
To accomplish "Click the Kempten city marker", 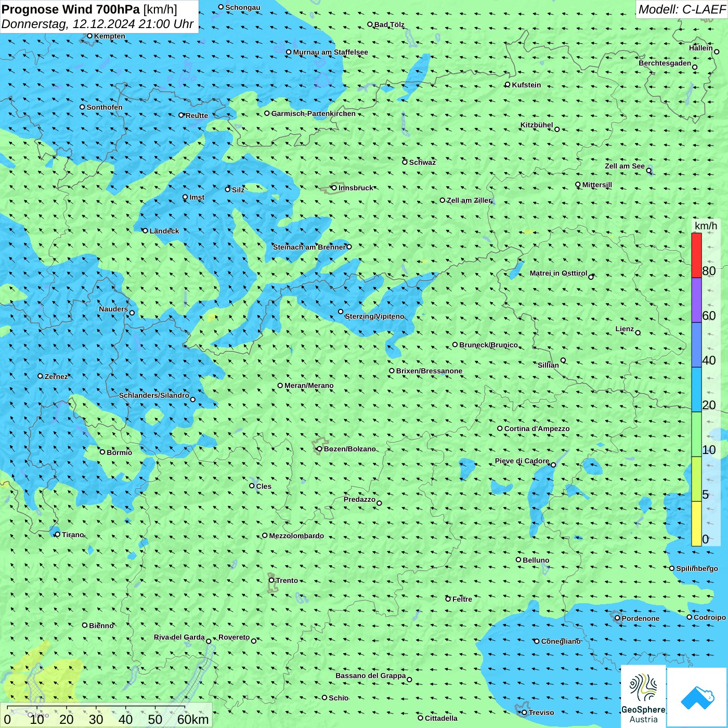I will pyautogui.click(x=90, y=36).
